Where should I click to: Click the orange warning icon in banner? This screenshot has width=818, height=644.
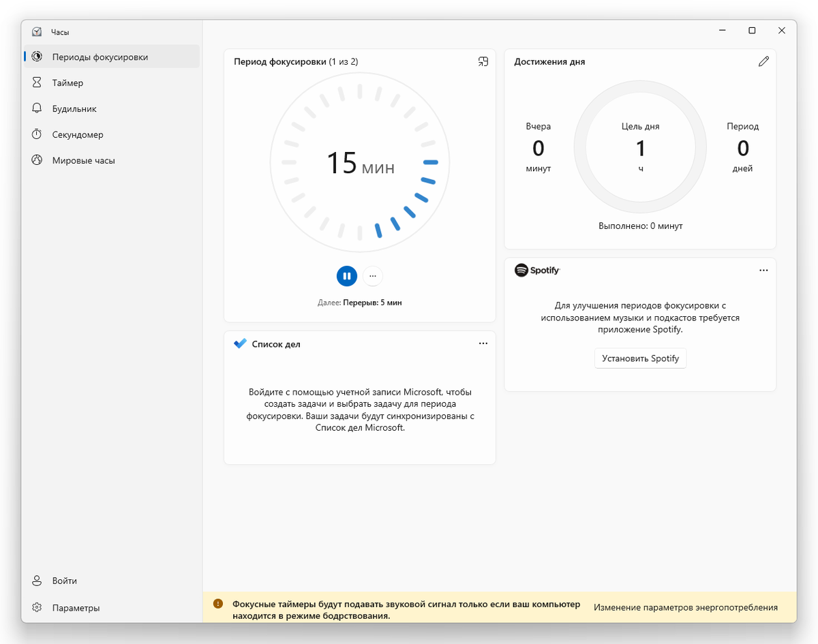[x=217, y=604]
